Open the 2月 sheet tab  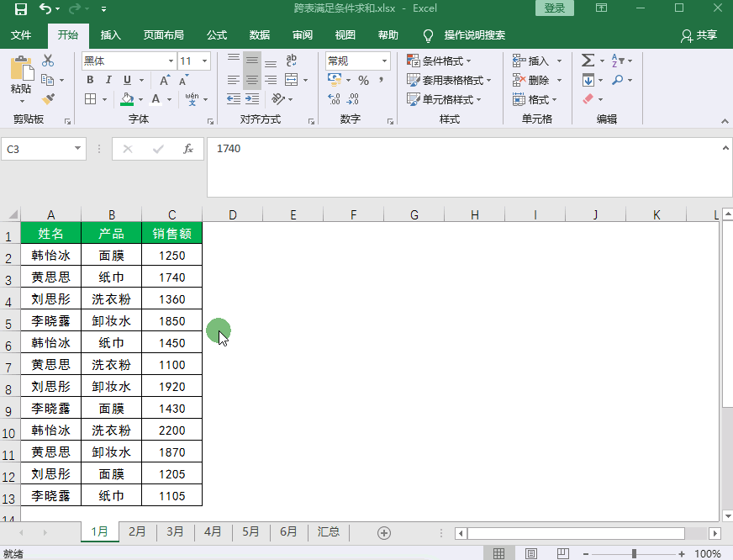(137, 532)
